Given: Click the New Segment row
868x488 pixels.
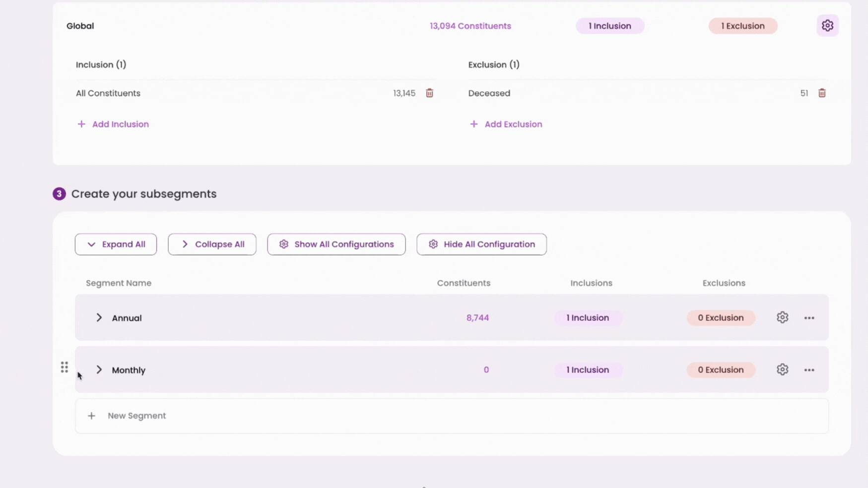Looking at the screenshot, I should 452,416.
